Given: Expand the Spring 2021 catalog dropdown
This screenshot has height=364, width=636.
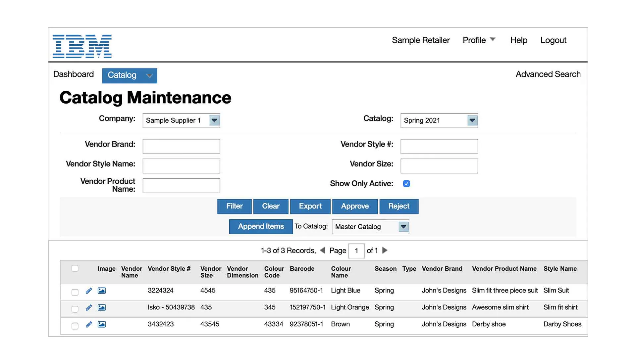Looking at the screenshot, I should 472,120.
